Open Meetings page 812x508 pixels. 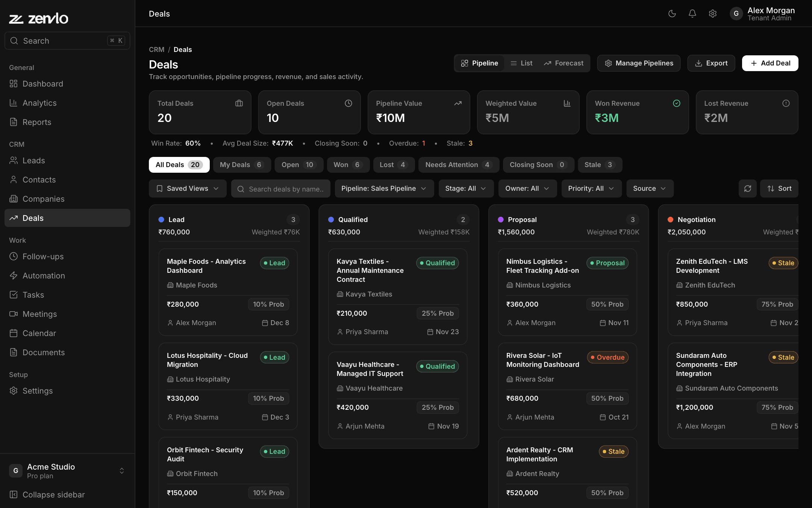(x=67, y=314)
